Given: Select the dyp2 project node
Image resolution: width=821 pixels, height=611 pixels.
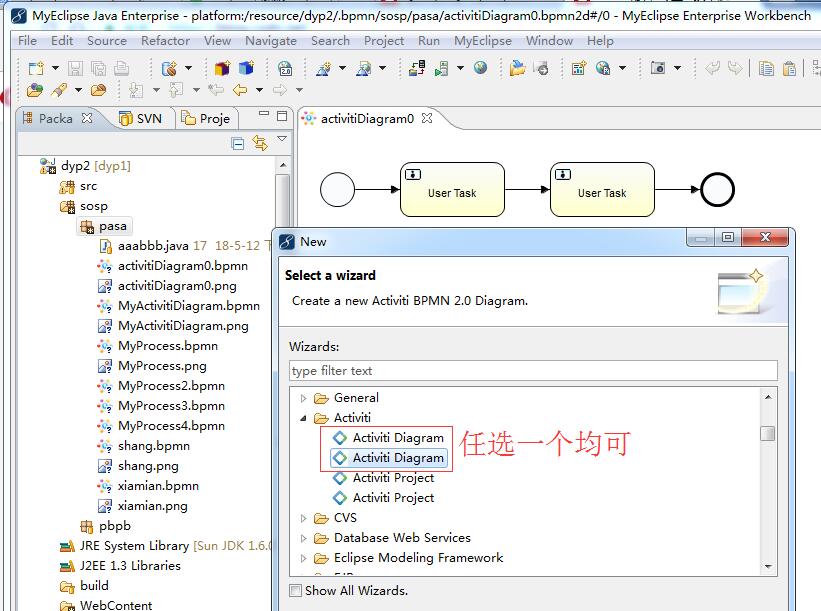Looking at the screenshot, I should click(x=85, y=166).
